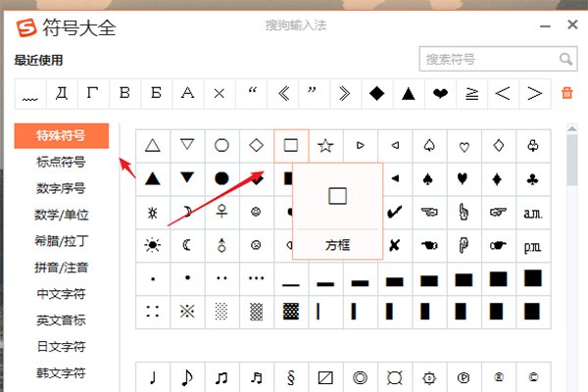The width and height of the screenshot is (588, 392).
Task: Open the 特殊符号 category
Action: (62, 135)
